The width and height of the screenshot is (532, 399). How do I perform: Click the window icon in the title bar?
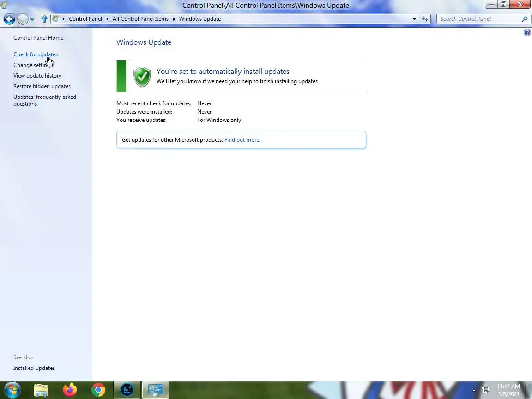click(x=4, y=5)
